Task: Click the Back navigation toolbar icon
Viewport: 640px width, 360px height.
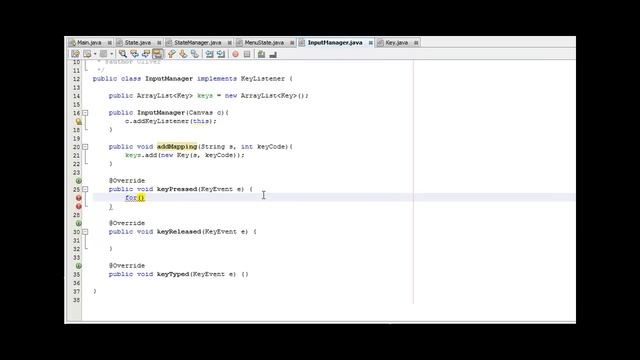Action: [x=87, y=54]
